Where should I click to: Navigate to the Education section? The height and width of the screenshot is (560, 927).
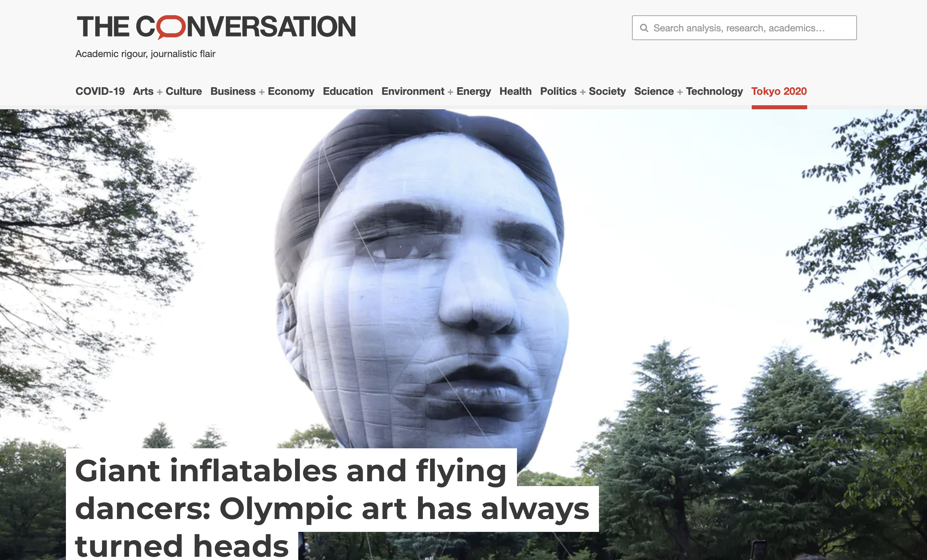click(x=348, y=91)
